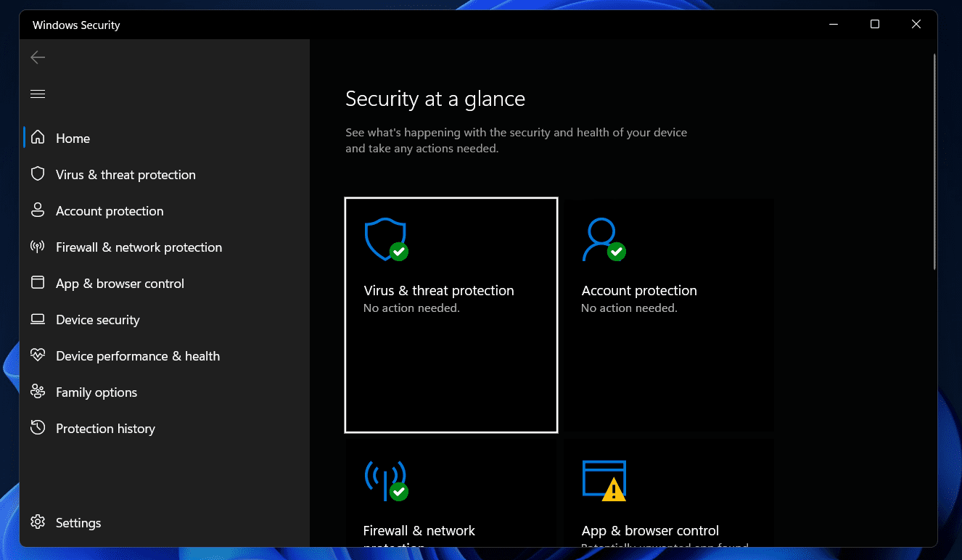Open the Virus & threat protection tile
Viewport: 962px width, 560px height.
(x=451, y=315)
